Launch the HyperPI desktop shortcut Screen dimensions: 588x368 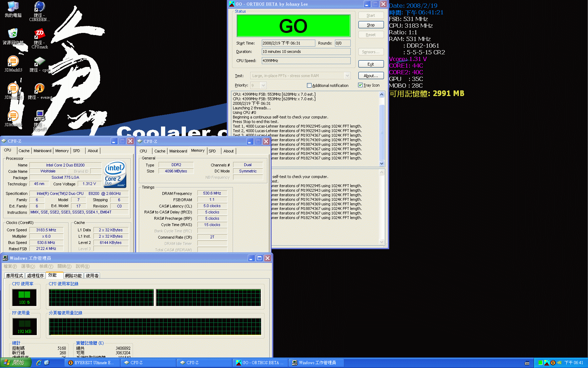pyautogui.click(x=40, y=121)
